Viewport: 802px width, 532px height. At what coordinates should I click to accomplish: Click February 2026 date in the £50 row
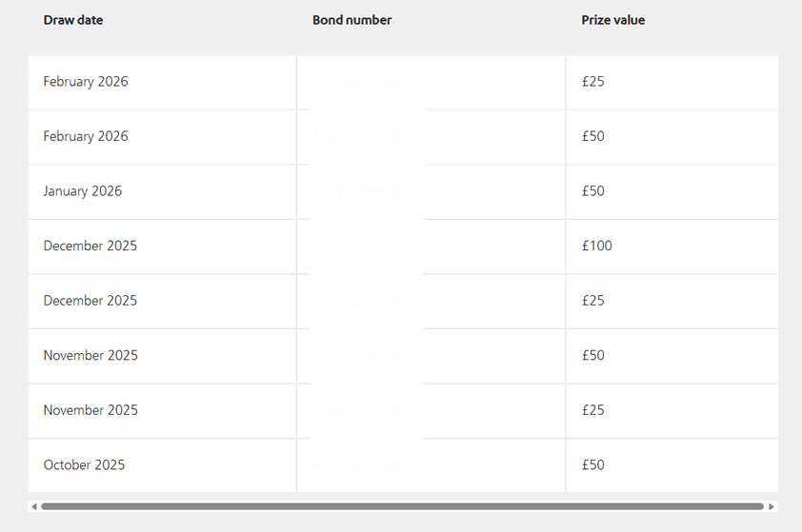86,136
